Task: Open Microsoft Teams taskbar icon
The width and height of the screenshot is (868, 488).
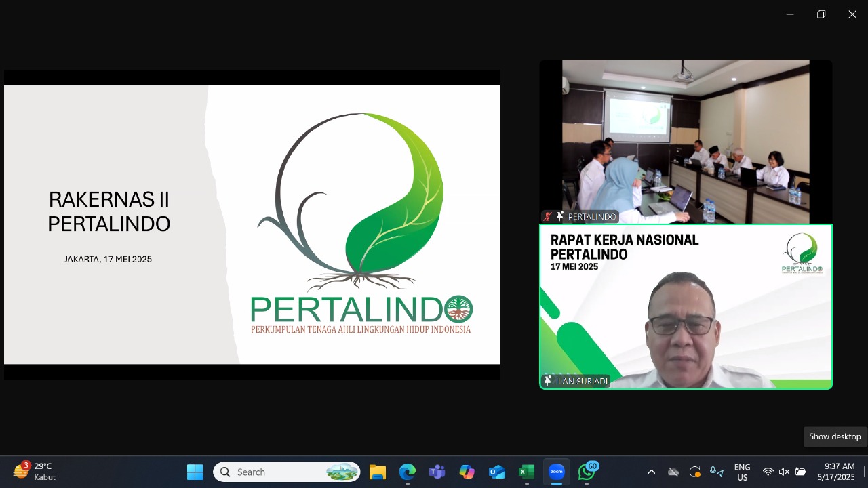Action: 437,472
